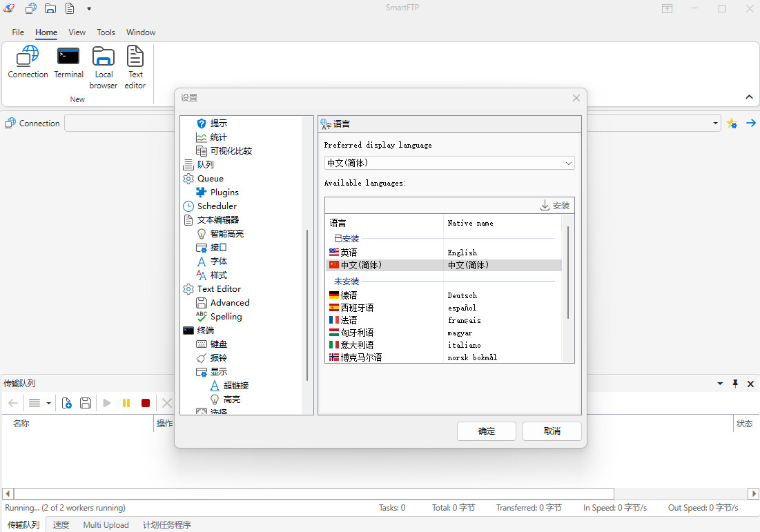Click the favorites star icon
This screenshot has width=760, height=532.
732,124
